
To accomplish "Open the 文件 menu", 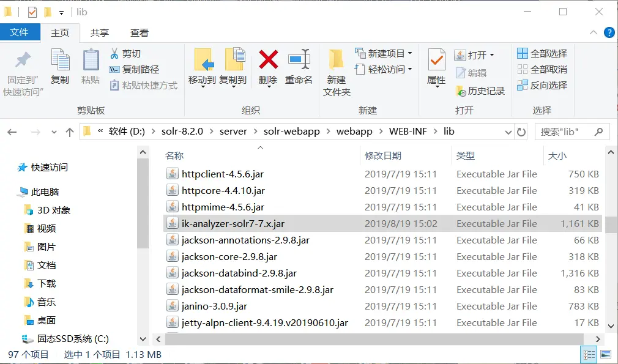I will (20, 32).
